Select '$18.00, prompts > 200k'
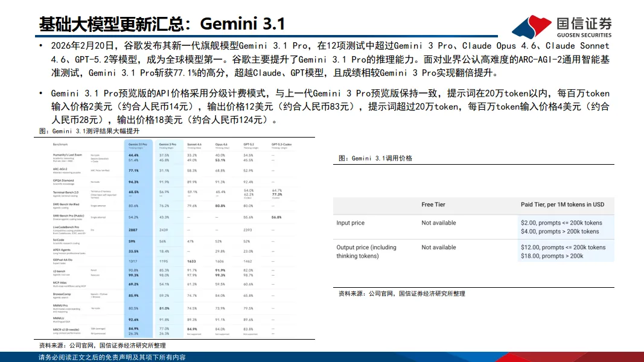Image resolution: width=644 pixels, height=362 pixels. pos(552,256)
